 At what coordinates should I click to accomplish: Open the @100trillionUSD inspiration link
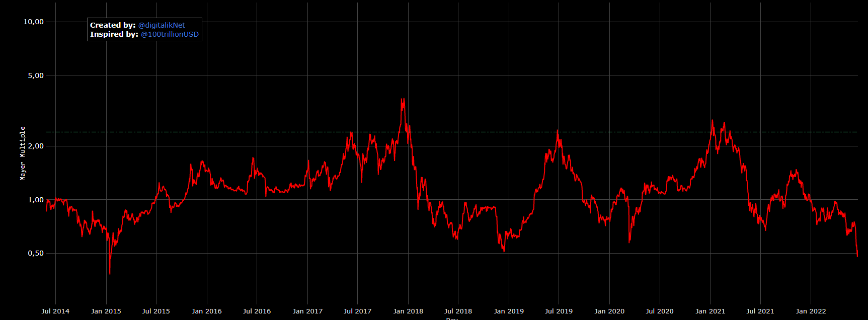coord(170,34)
